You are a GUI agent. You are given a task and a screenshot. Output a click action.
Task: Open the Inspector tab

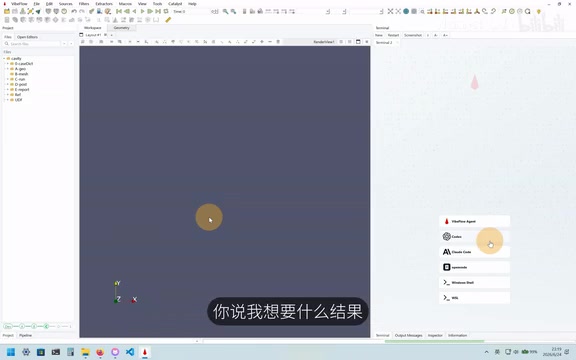click(435, 335)
